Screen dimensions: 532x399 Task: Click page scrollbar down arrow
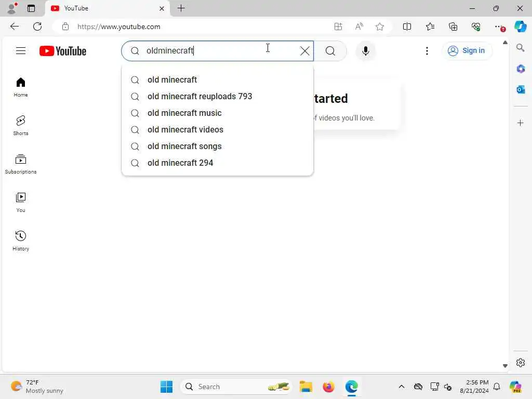click(x=505, y=366)
